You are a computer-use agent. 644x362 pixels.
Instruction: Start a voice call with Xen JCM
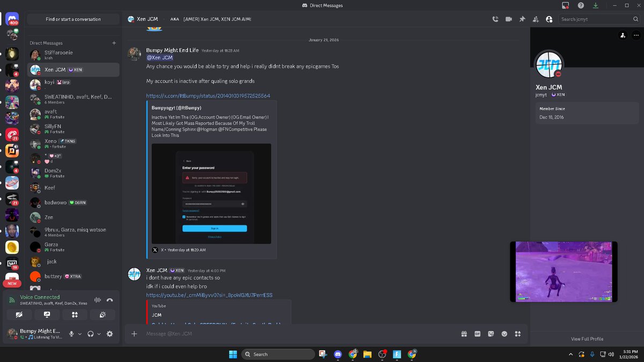pyautogui.click(x=495, y=19)
